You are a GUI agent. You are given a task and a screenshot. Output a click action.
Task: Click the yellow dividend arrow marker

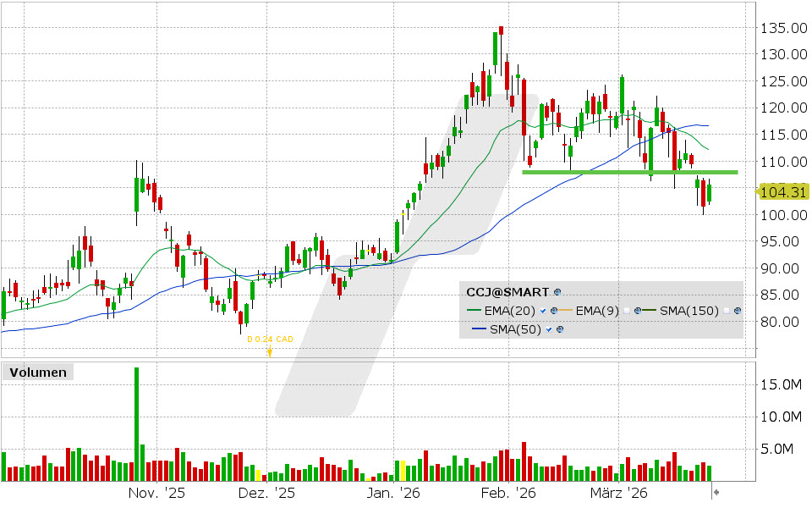click(x=268, y=351)
